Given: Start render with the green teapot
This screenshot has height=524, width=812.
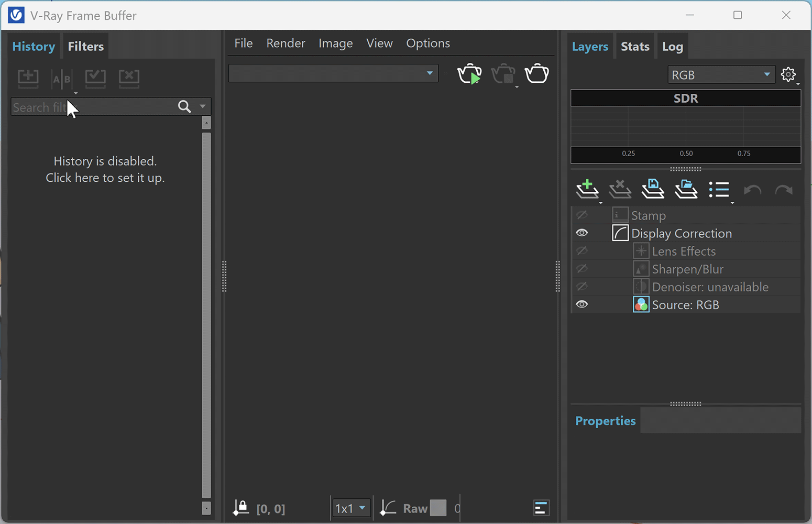Looking at the screenshot, I should pyautogui.click(x=469, y=74).
